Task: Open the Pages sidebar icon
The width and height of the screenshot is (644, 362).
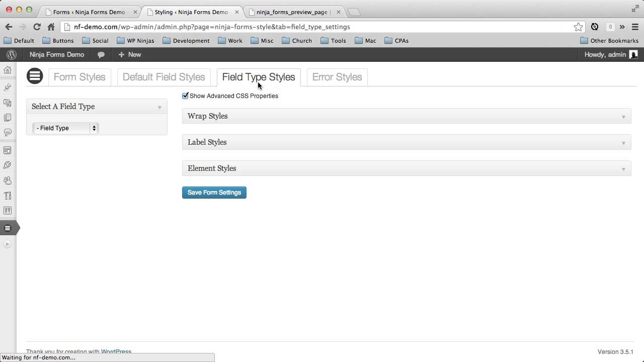Action: coord(8,118)
